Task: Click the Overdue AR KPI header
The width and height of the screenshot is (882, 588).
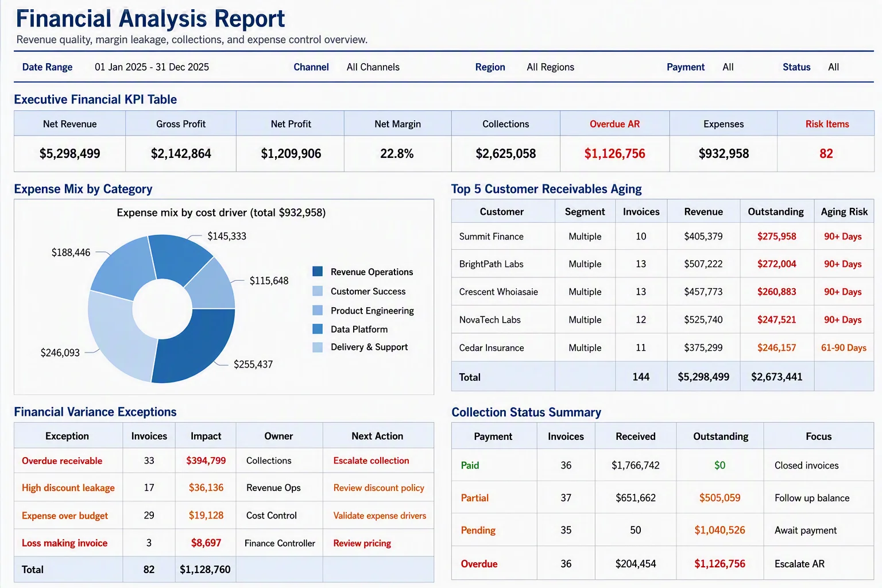Action: (x=614, y=124)
